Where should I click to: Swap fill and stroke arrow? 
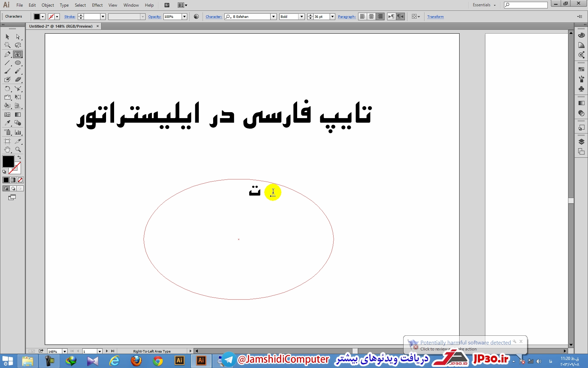[19, 157]
